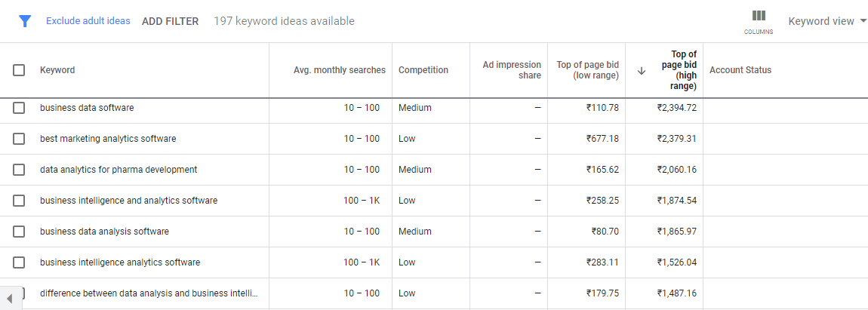Select 'best marketing analytics software' checkbox
Viewport: 868px width, 310px height.
click(x=19, y=139)
